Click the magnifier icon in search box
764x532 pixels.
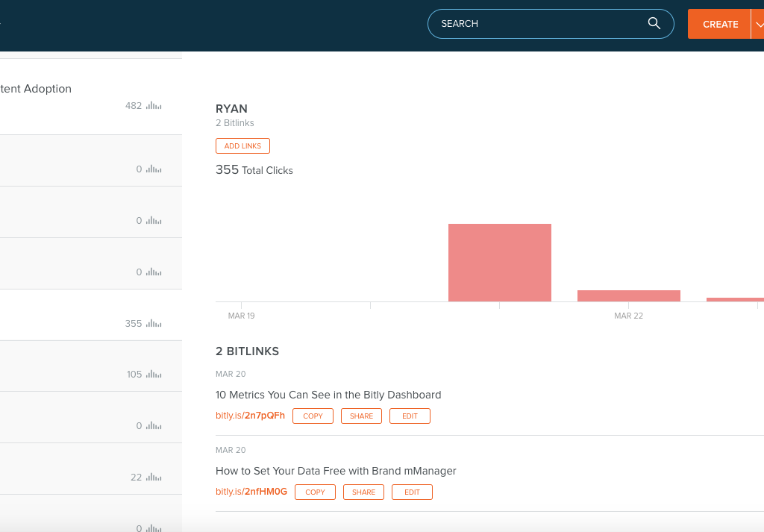coord(654,23)
